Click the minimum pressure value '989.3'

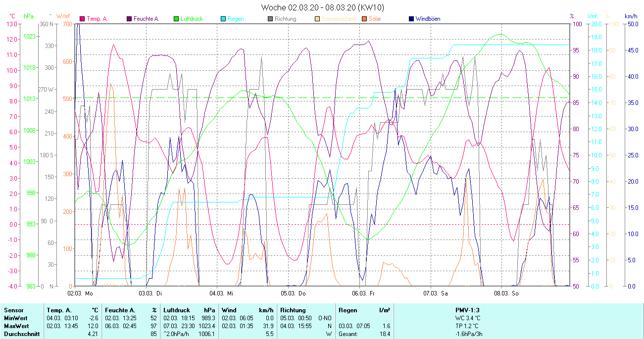207,318
